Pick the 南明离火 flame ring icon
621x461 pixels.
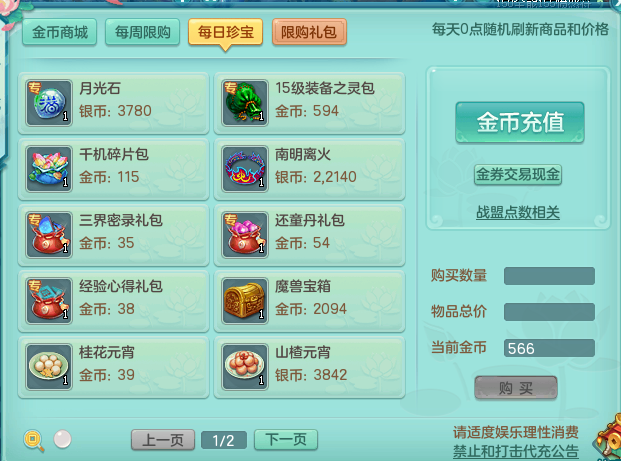point(245,169)
